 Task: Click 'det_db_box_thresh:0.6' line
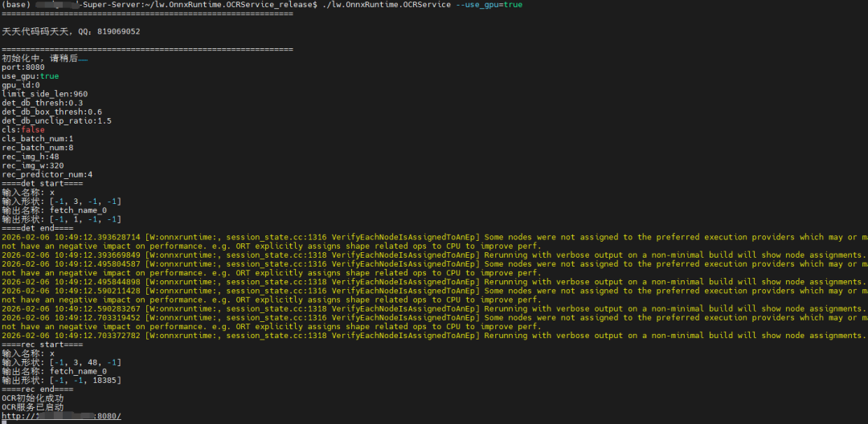52,112
